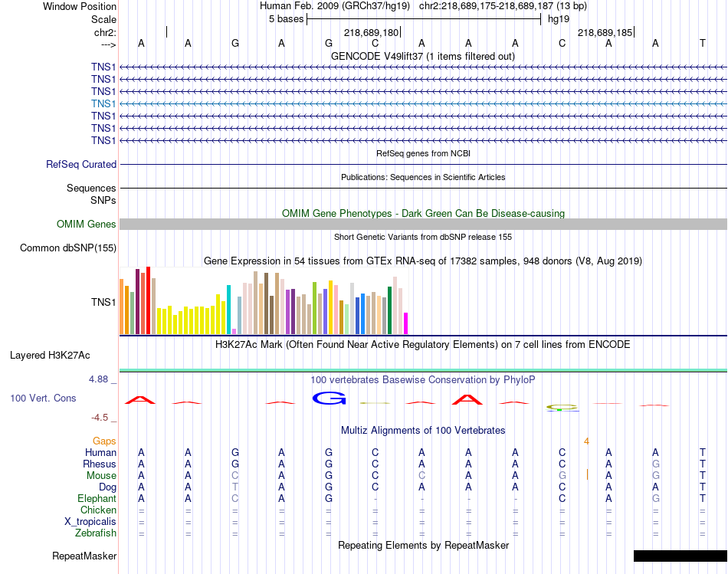Open the GENCODE V49lift37 track title
Viewport: 728px width, 574px height.
(422, 56)
